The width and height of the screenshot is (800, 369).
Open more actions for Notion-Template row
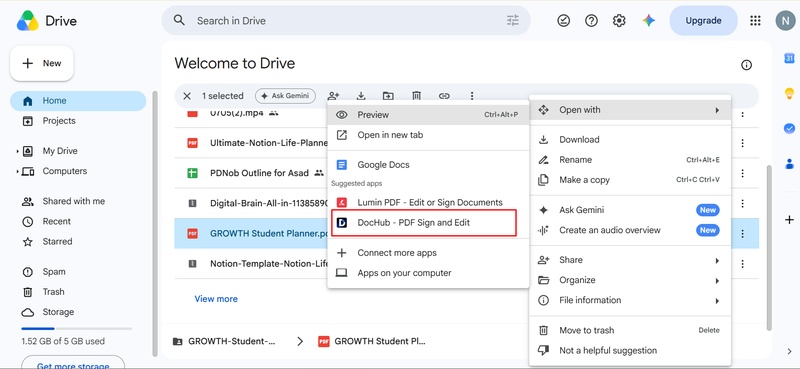click(742, 264)
